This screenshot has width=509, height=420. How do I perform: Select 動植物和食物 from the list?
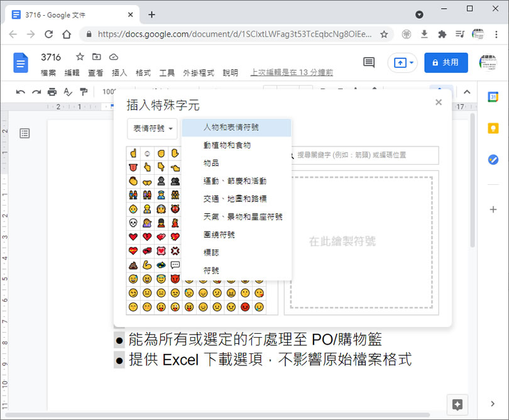coord(227,145)
